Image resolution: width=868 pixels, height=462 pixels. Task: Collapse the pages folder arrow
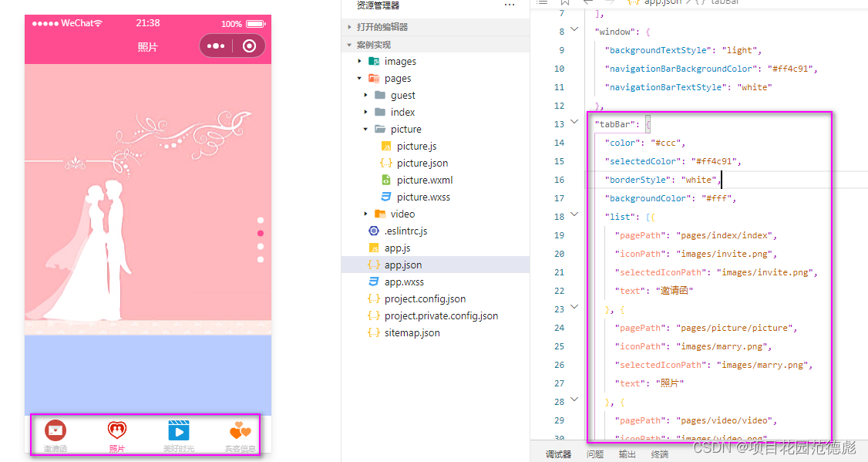point(359,79)
